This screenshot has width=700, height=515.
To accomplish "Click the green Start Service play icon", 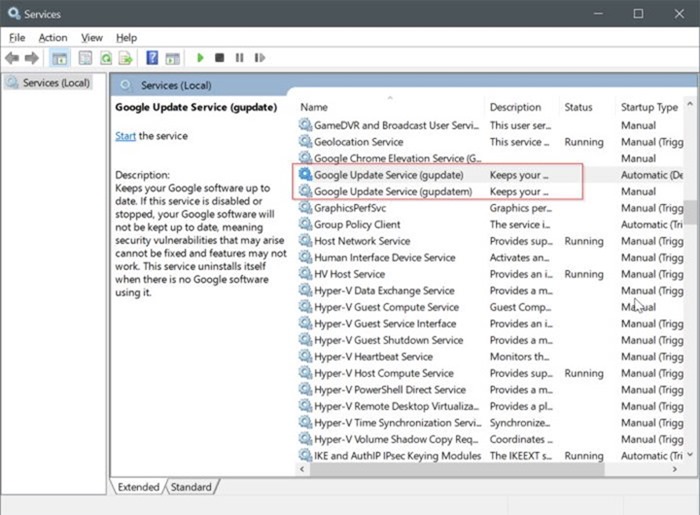I will click(x=200, y=58).
